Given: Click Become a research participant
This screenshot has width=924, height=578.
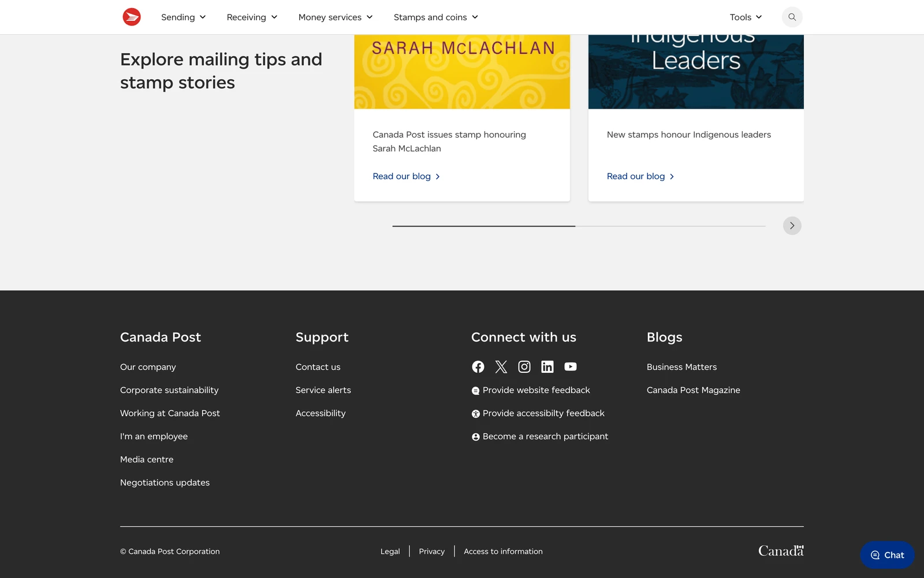Looking at the screenshot, I should coord(539,436).
